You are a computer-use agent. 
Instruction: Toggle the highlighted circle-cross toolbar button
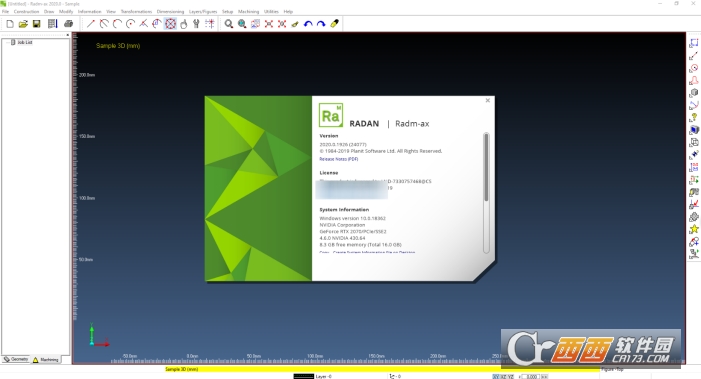[x=170, y=24]
